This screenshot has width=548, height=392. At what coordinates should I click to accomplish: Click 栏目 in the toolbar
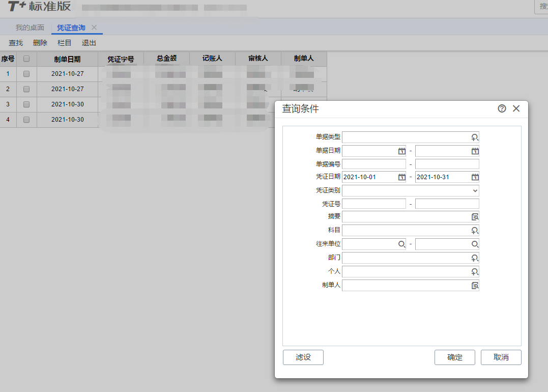pyautogui.click(x=64, y=43)
